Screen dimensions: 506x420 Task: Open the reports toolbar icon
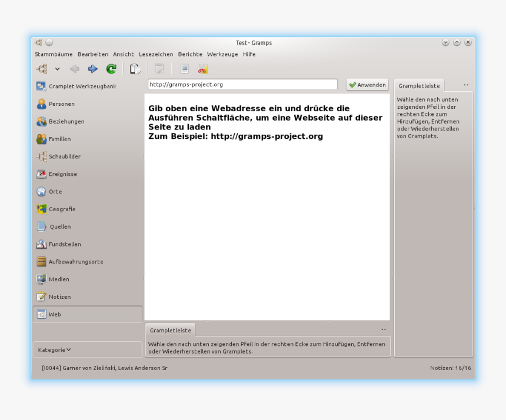[185, 69]
